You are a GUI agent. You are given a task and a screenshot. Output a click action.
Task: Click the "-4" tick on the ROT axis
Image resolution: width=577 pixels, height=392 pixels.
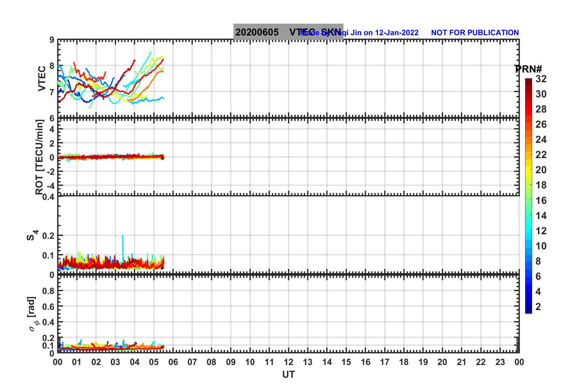[50, 186]
